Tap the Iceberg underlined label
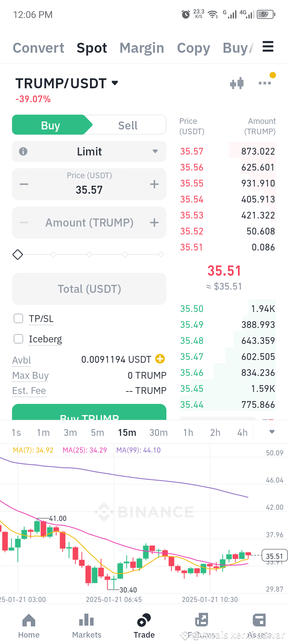Image resolution: width=288 pixels, height=644 pixels. 45,339
